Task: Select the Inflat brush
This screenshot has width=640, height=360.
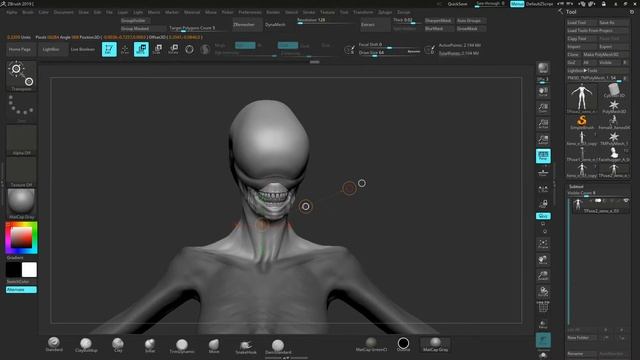Action: (x=150, y=345)
